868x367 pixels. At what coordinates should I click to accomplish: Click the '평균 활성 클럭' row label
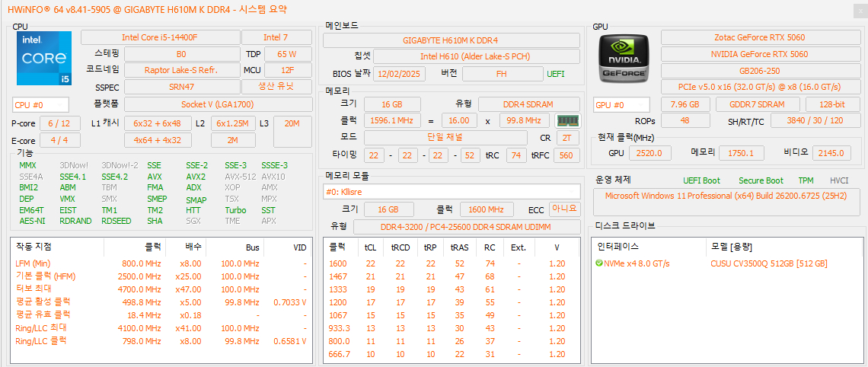(43, 302)
